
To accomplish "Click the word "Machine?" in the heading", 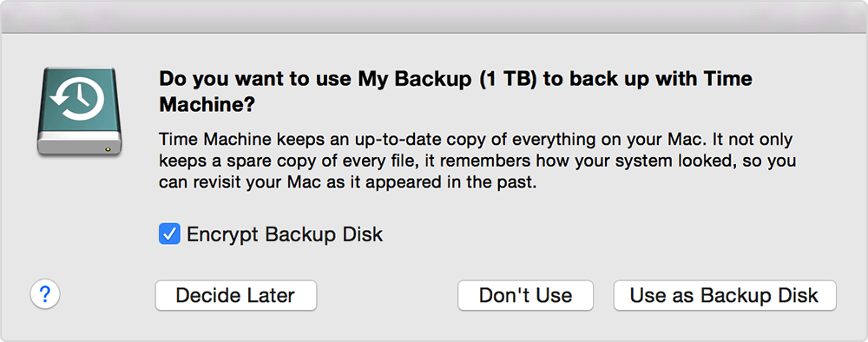I will tap(207, 105).
